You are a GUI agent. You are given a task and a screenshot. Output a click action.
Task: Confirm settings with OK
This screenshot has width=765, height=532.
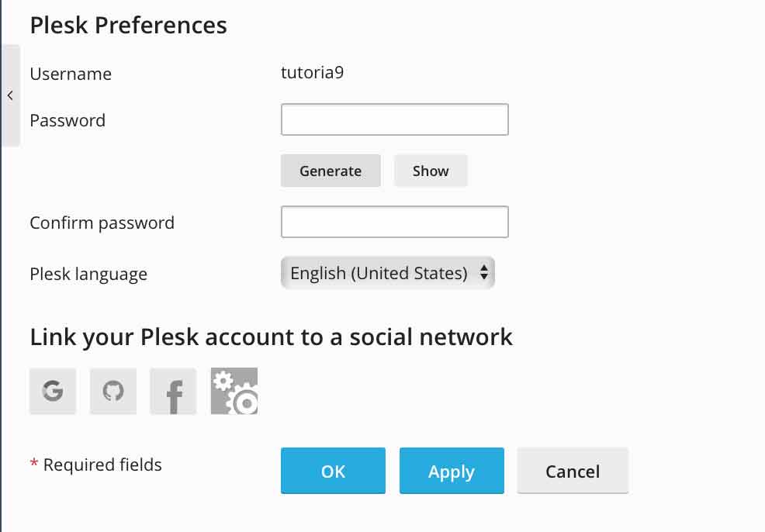333,471
